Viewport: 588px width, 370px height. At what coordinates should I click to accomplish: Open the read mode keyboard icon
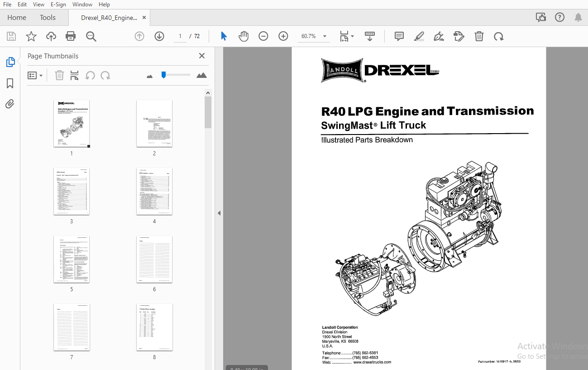(370, 36)
